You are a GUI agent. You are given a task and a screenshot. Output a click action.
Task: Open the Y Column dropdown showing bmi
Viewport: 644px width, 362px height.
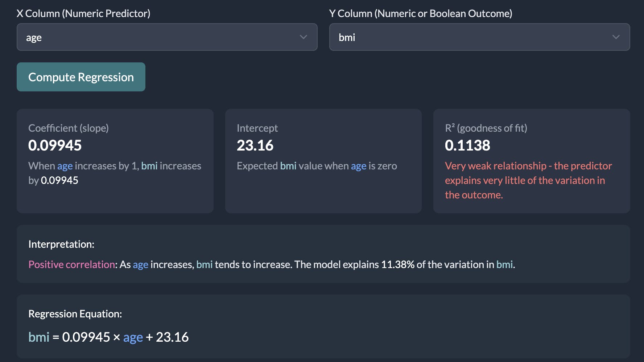click(x=479, y=37)
